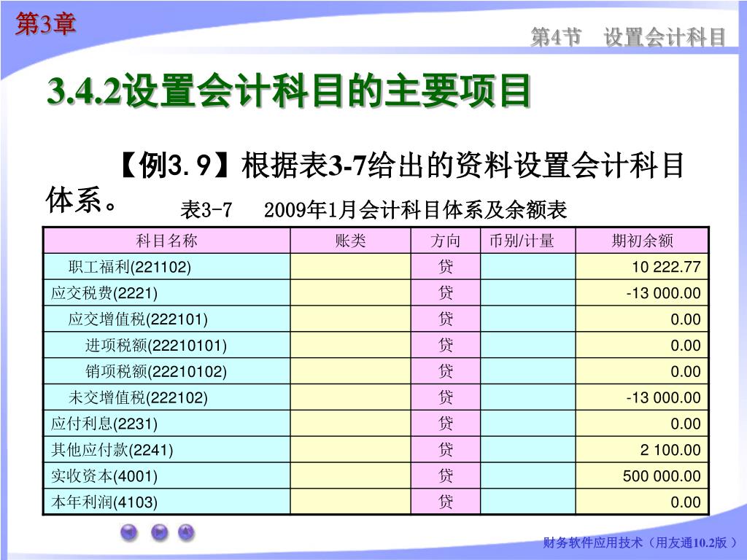Click the 实收资本(4001) row name
Screen dimensions: 747x560
104,476
